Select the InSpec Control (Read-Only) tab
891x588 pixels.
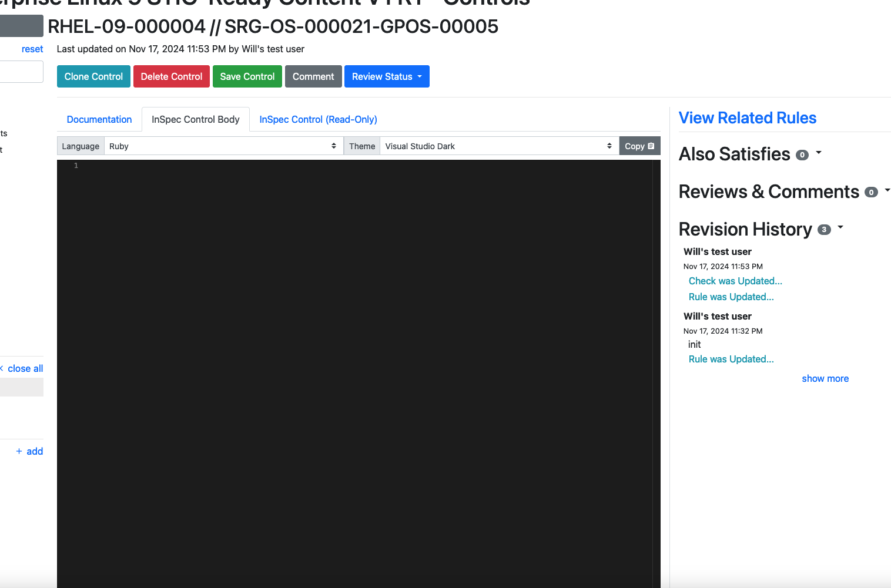[318, 119]
